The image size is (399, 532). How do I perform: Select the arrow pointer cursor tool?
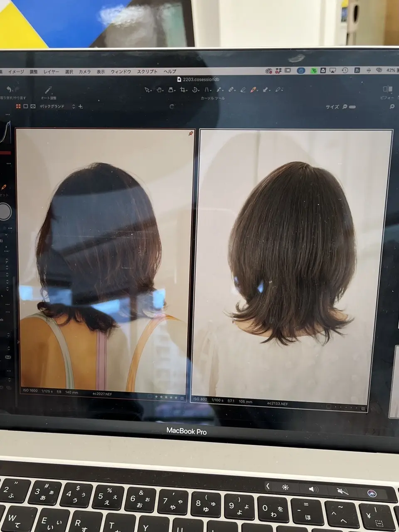147,90
